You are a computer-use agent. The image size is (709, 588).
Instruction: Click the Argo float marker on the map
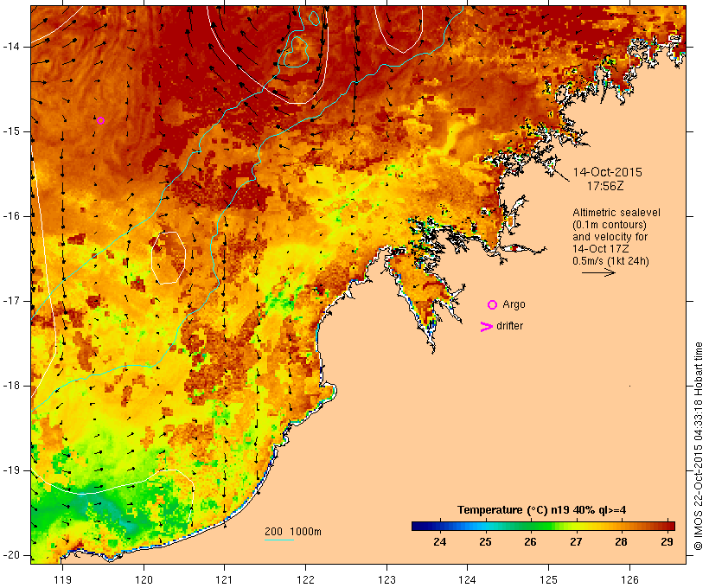101,121
